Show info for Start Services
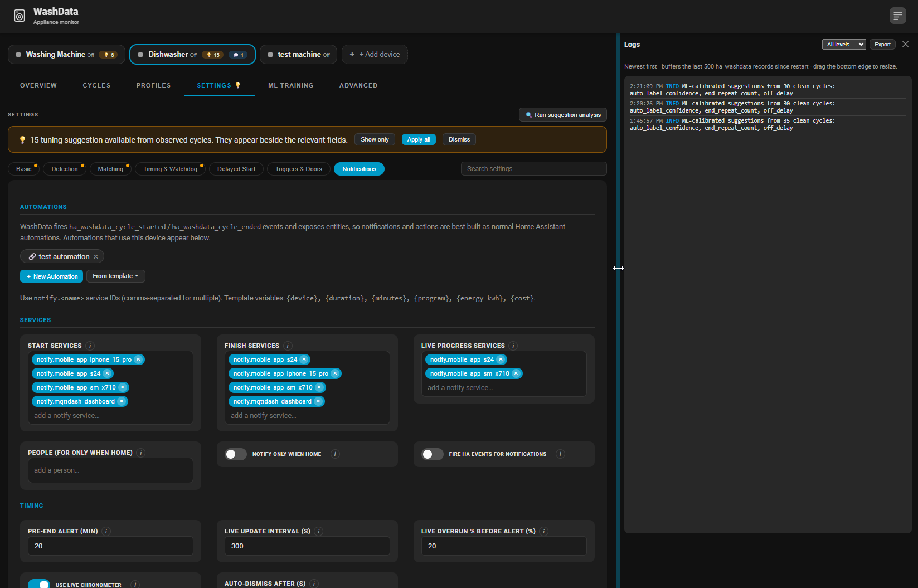Screen dimensions: 918x588 (90, 346)
